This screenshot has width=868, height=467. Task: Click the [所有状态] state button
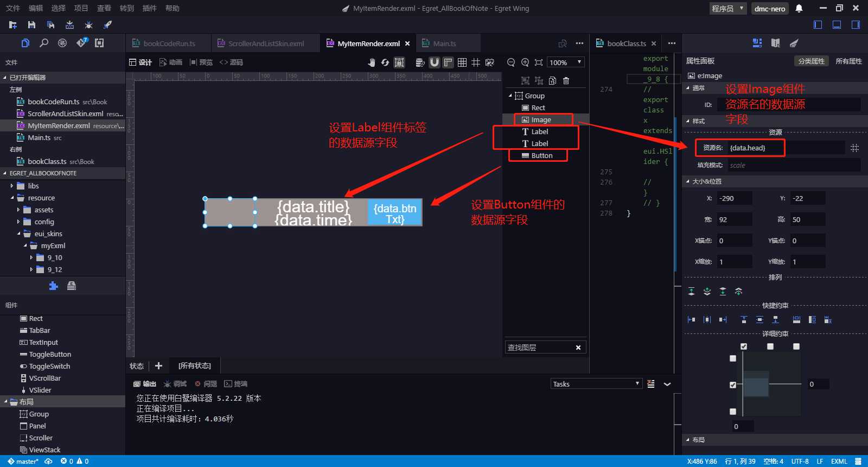click(x=195, y=366)
